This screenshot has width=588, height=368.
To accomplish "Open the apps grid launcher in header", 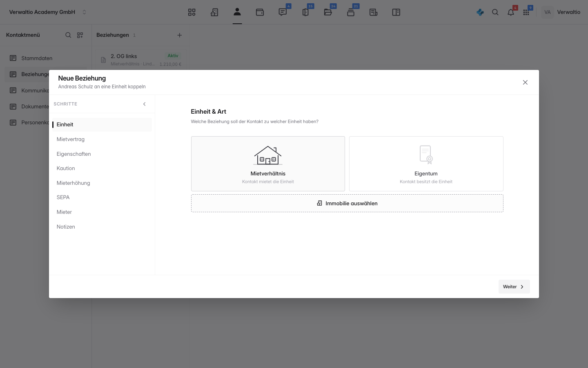I will point(526,12).
